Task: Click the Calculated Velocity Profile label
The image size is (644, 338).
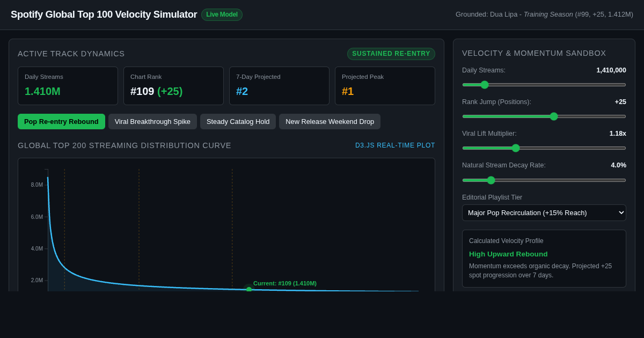Action: point(506,241)
